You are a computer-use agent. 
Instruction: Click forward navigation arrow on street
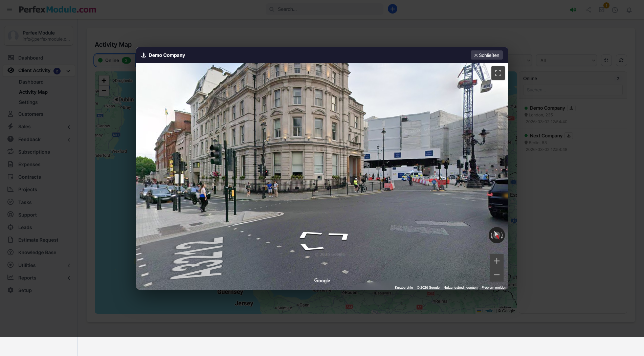click(338, 236)
